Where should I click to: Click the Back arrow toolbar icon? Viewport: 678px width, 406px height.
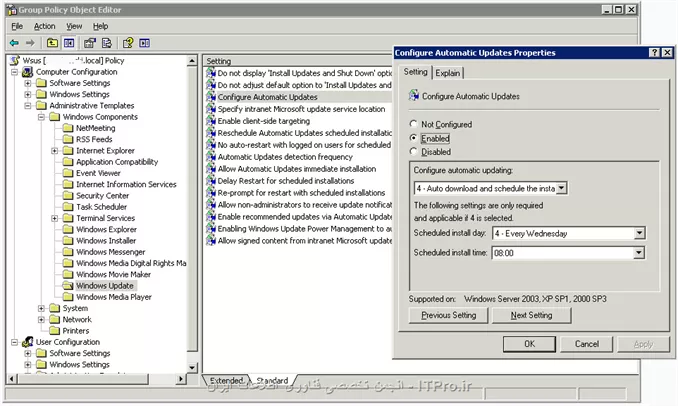tap(14, 43)
